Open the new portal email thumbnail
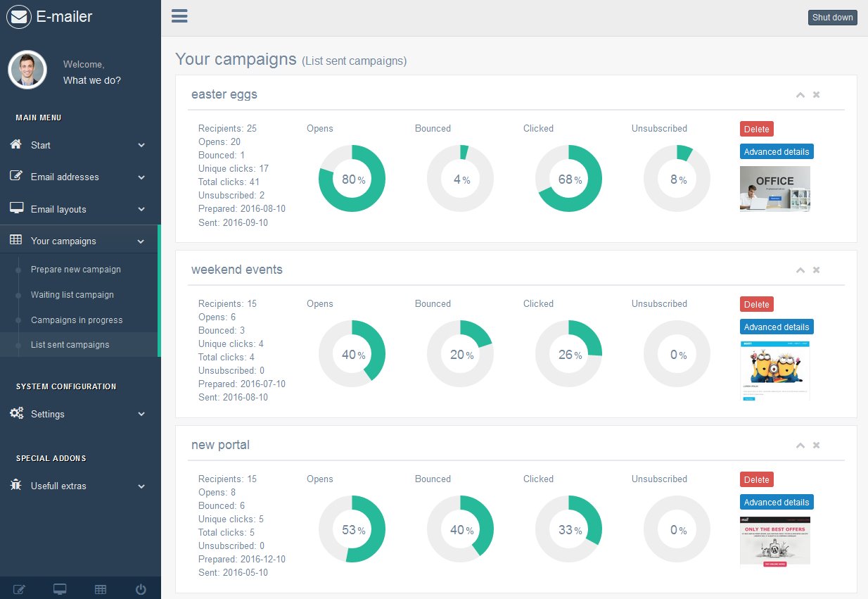The image size is (868, 599). tap(775, 541)
